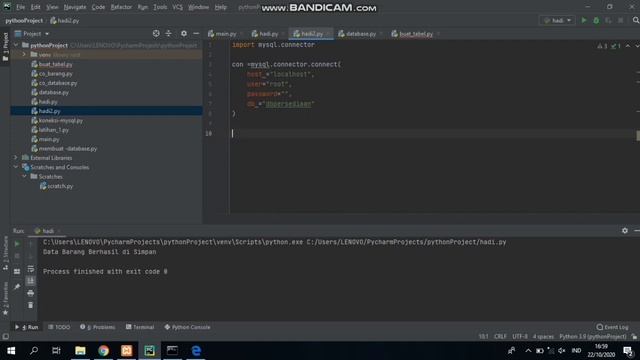Open the Terminal tool window

pos(140,327)
